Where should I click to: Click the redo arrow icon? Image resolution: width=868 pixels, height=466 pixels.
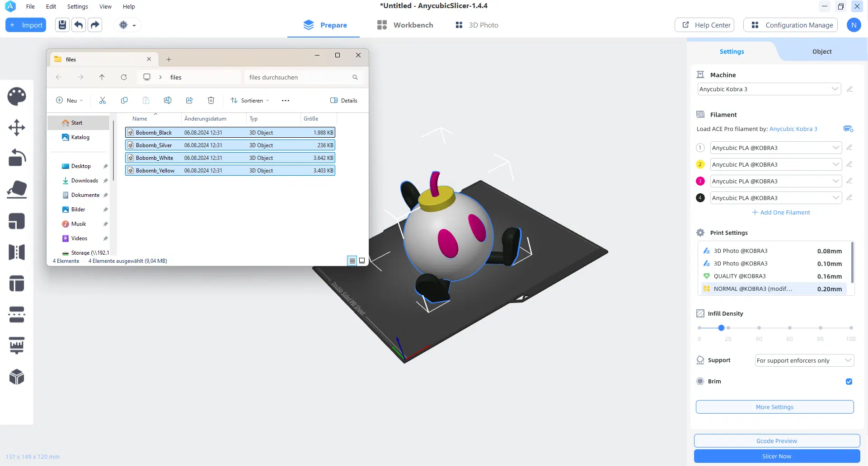95,25
